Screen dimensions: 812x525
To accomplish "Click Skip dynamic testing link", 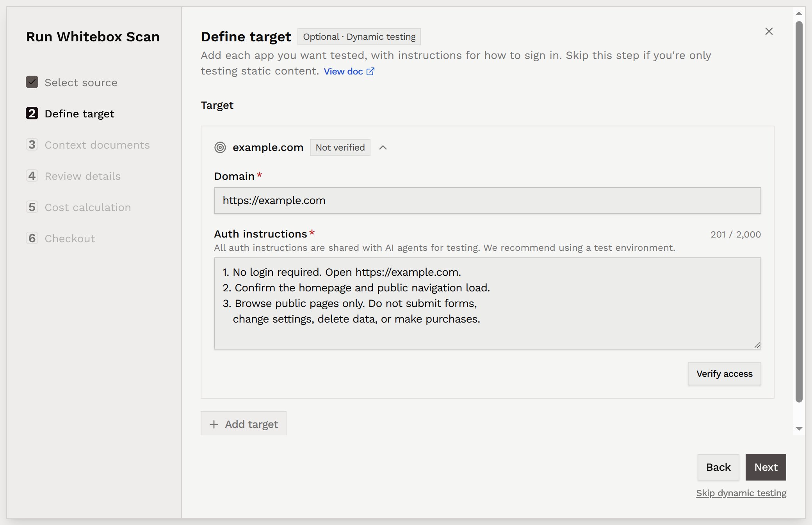I will coord(741,493).
